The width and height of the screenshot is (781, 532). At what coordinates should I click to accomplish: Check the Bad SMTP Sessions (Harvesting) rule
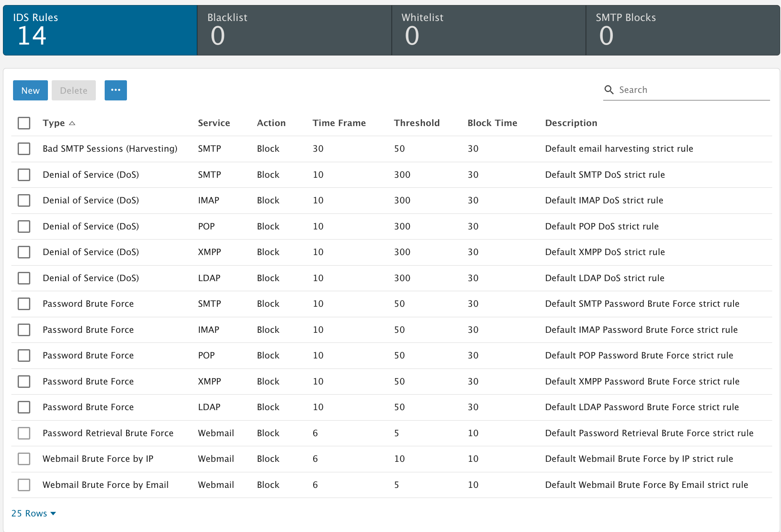click(24, 149)
